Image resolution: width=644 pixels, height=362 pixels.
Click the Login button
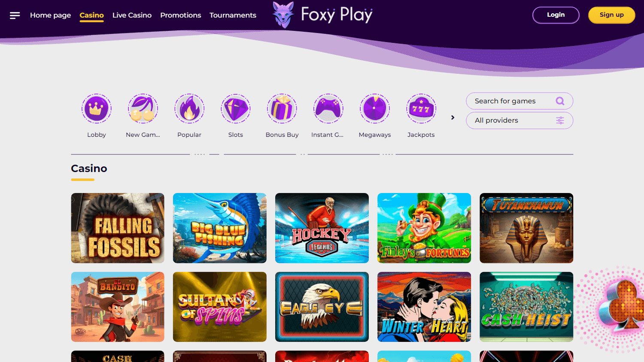(x=556, y=15)
